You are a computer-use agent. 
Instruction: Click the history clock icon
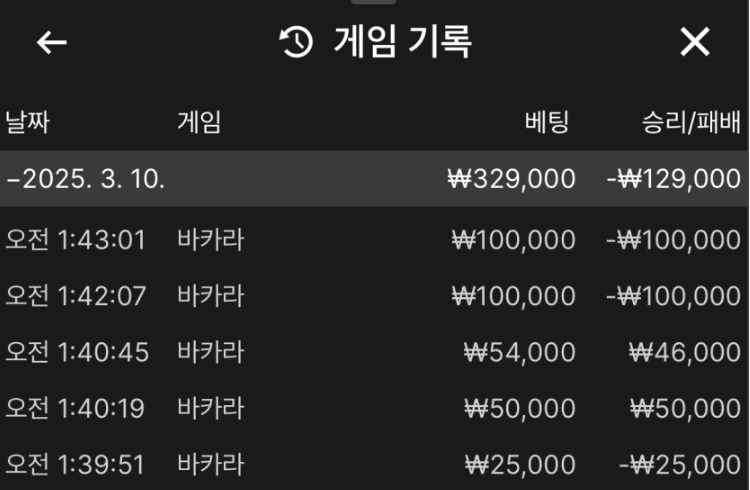pos(296,42)
